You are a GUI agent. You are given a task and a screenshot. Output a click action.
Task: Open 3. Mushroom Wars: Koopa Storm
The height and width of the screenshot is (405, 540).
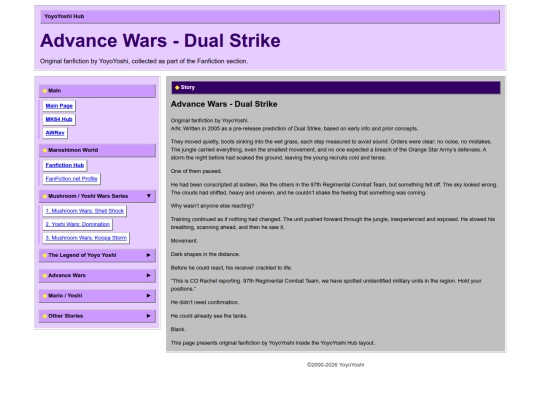coord(86,238)
